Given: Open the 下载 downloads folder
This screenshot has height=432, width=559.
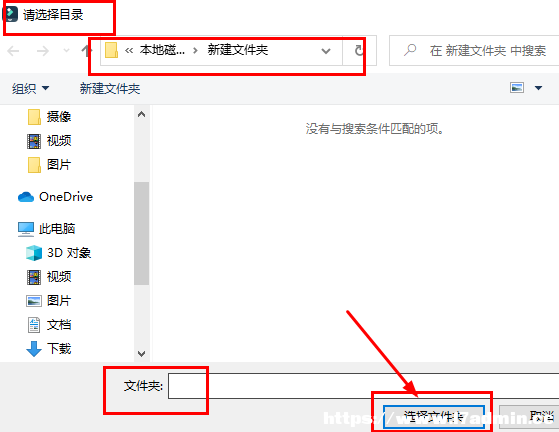Looking at the screenshot, I should [x=49, y=349].
